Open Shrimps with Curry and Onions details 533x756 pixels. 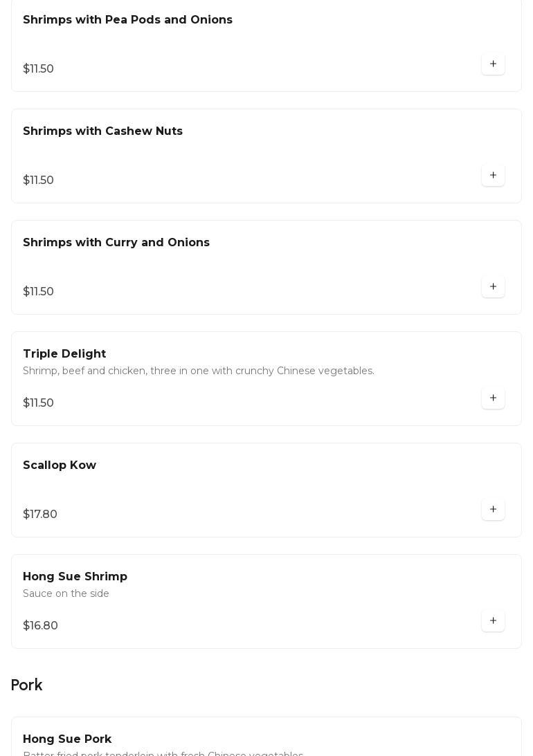116,243
